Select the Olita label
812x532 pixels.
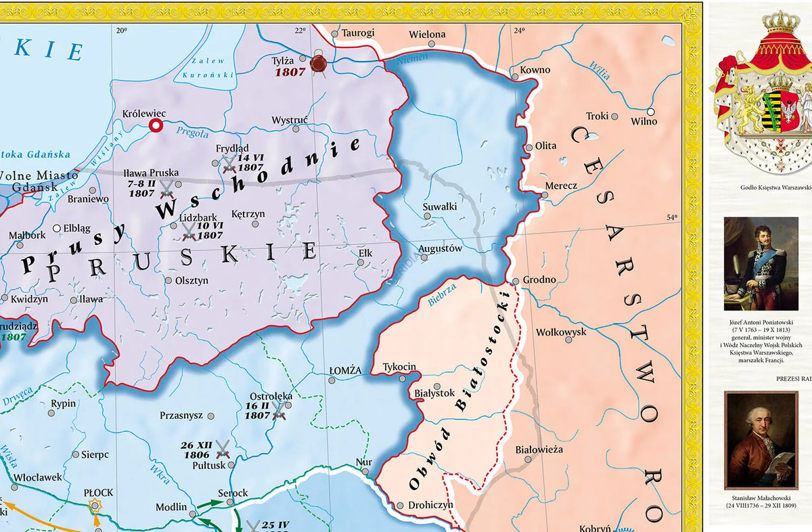coord(546,146)
